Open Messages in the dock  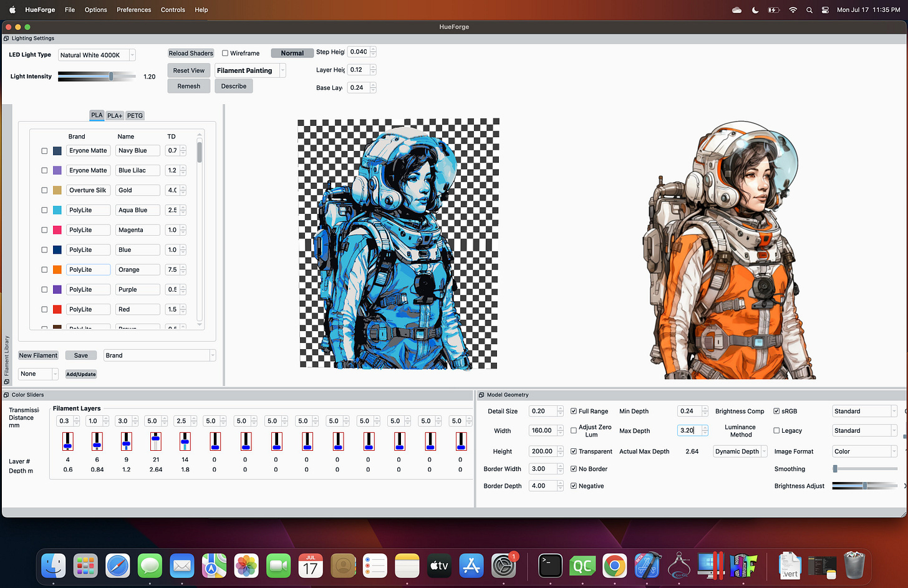pos(150,566)
